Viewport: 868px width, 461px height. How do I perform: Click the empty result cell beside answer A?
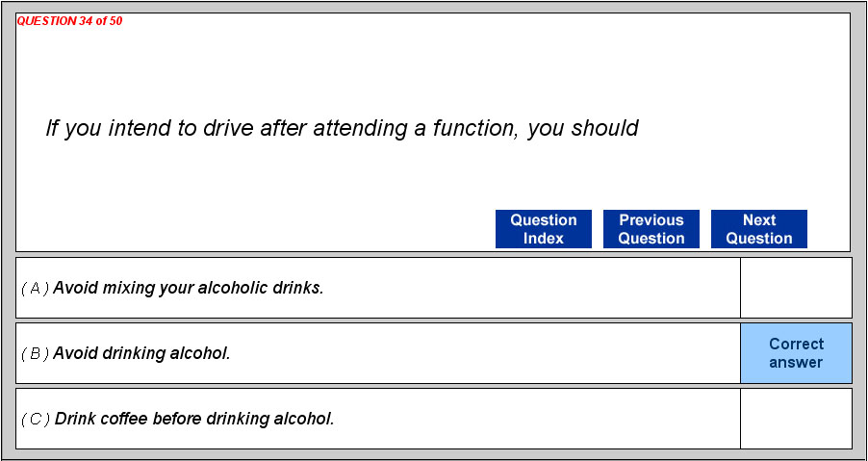pyautogui.click(x=796, y=288)
